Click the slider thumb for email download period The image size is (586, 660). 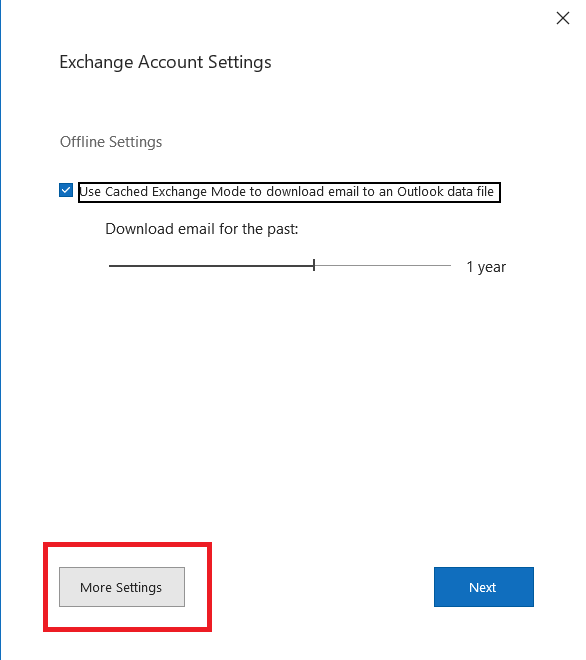coord(314,265)
